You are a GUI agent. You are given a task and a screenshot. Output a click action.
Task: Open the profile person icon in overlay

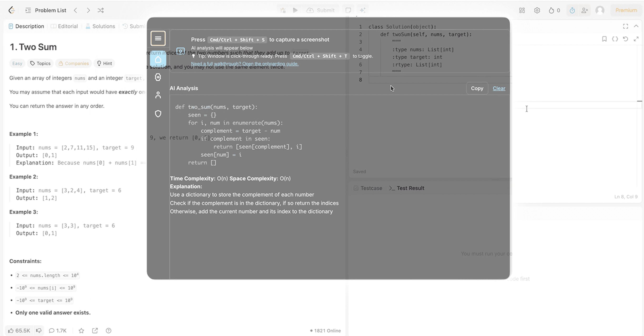pyautogui.click(x=158, y=95)
